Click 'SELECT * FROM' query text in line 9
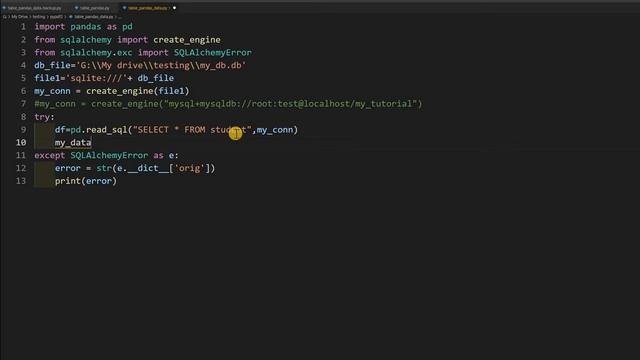640x360 pixels. pos(171,130)
